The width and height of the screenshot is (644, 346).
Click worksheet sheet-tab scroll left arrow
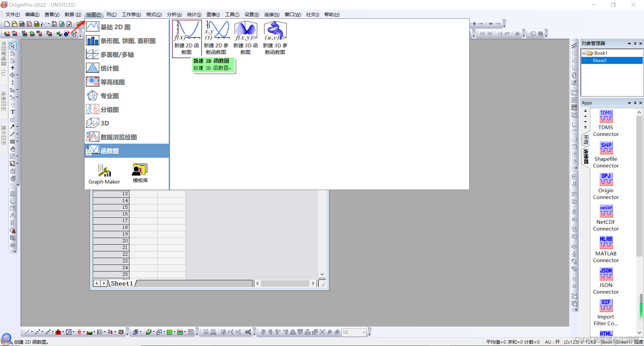point(97,284)
